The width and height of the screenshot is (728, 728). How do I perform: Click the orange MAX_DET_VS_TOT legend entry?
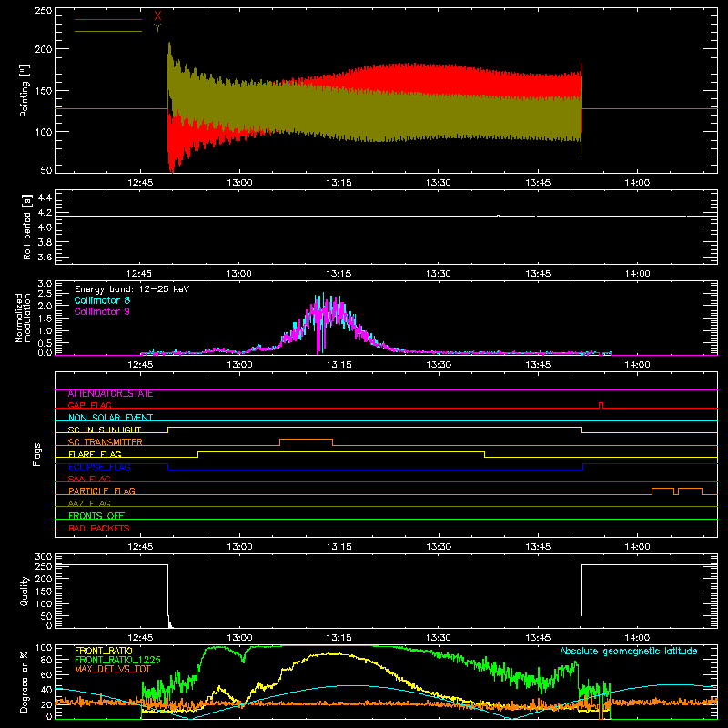(112, 669)
